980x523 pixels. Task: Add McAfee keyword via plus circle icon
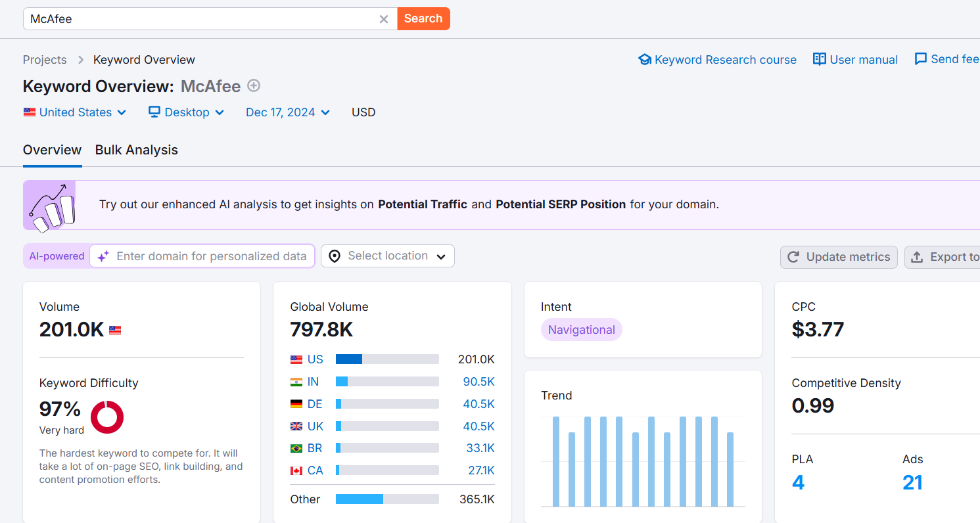tap(254, 85)
